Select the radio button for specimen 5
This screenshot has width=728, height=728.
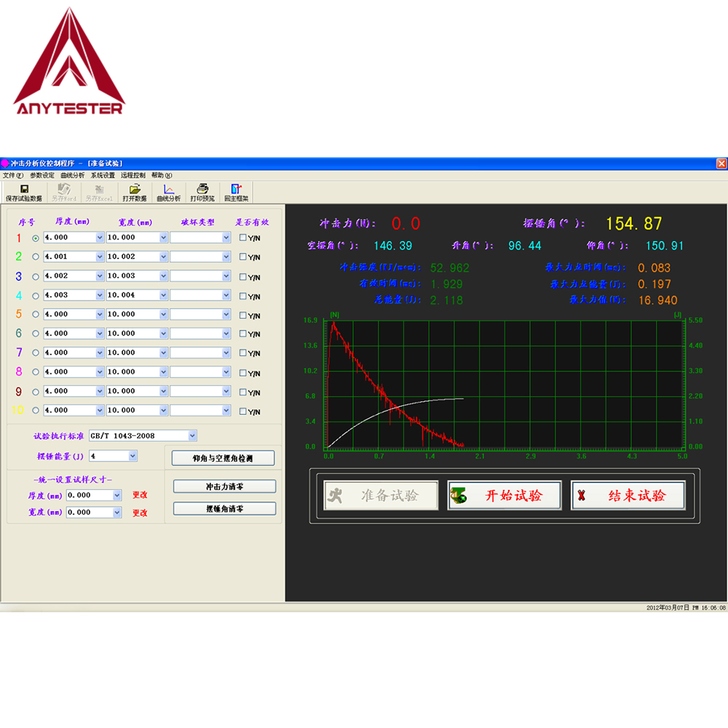point(36,314)
